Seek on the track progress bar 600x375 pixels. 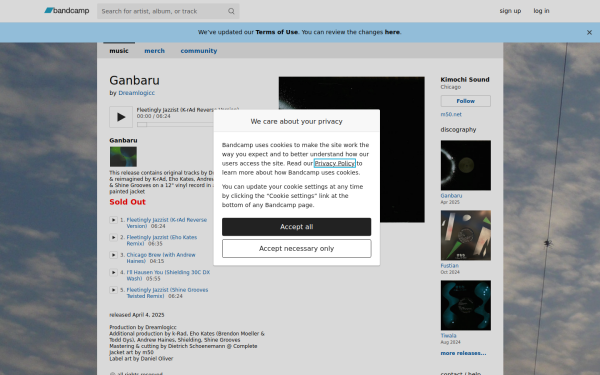click(x=176, y=124)
